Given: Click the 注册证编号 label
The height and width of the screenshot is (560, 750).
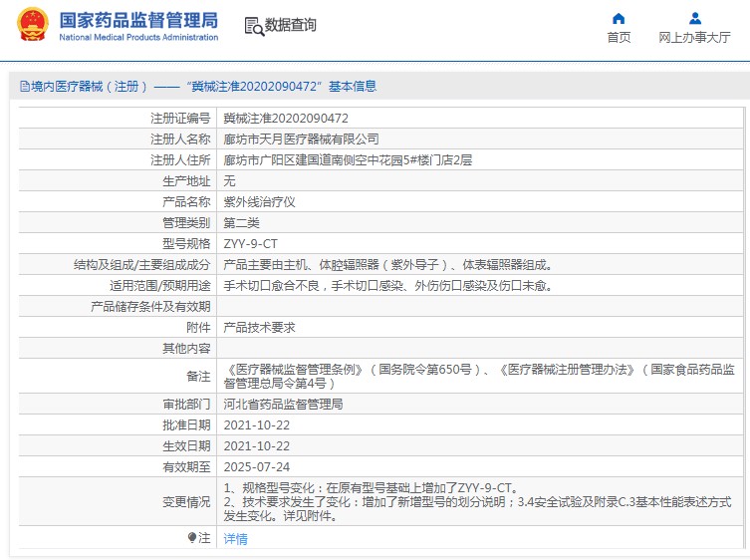Looking at the screenshot, I should pos(180,119).
